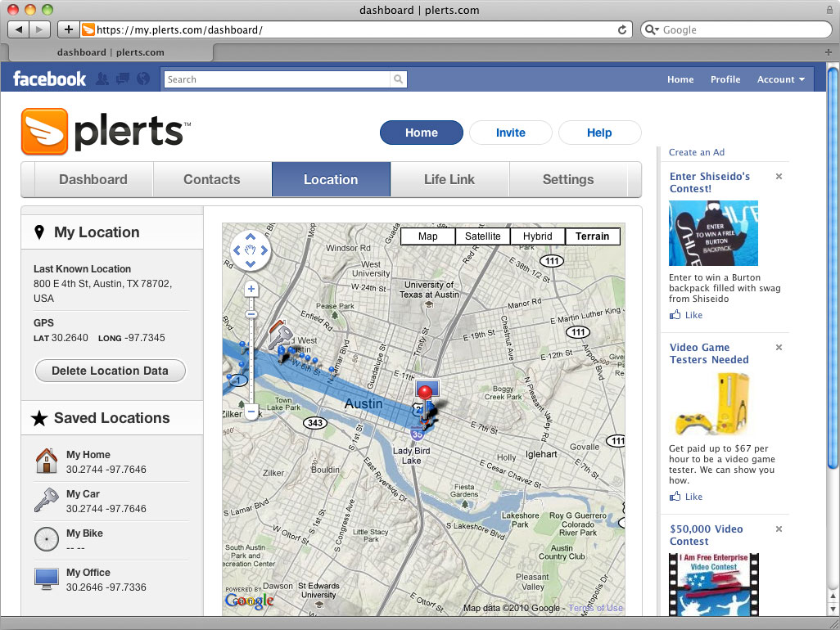Click the yellow Xbox ad image
The height and width of the screenshot is (630, 840).
click(712, 403)
